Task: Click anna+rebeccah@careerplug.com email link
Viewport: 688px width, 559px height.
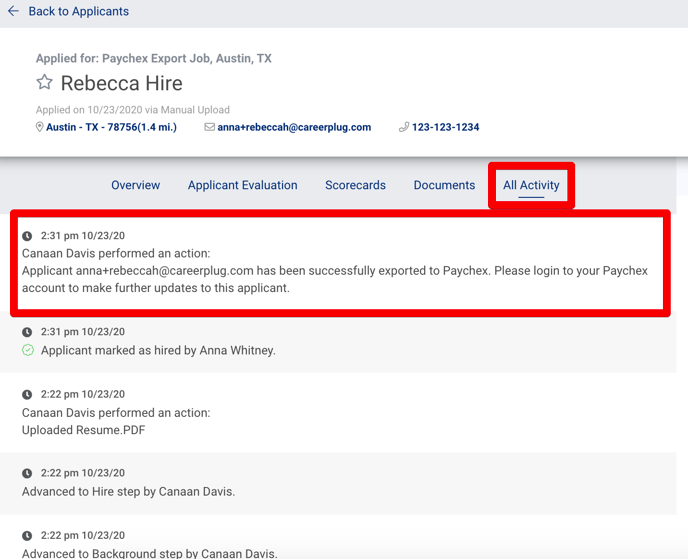Action: click(x=294, y=127)
